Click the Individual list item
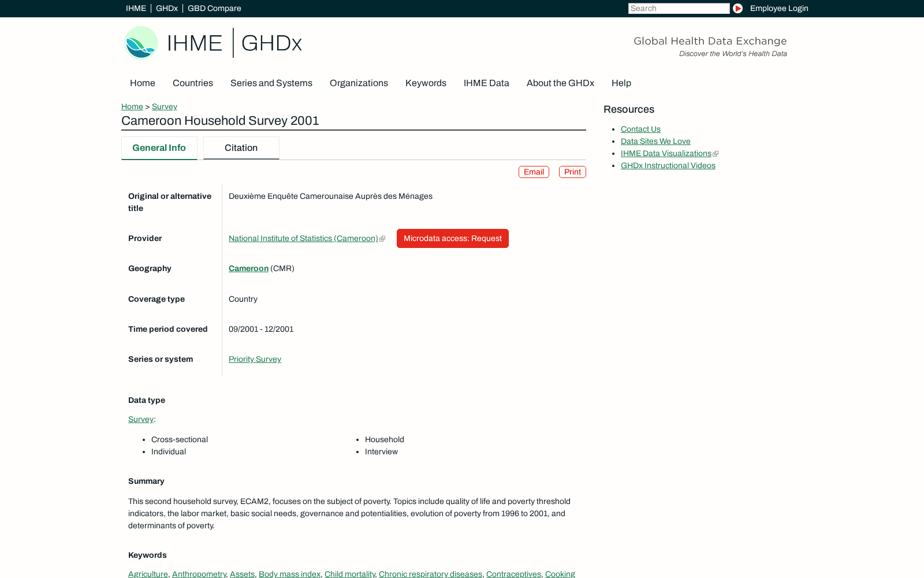Screen dimensions: 924x578 click(x=169, y=451)
